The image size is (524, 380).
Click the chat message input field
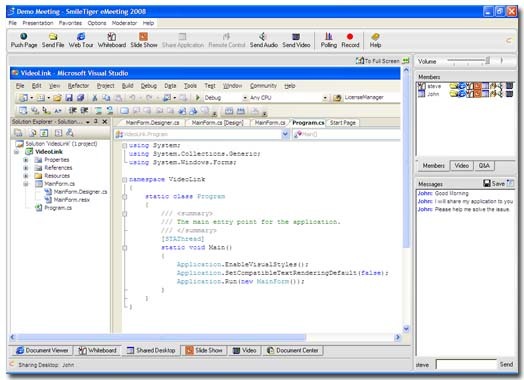pos(466,364)
